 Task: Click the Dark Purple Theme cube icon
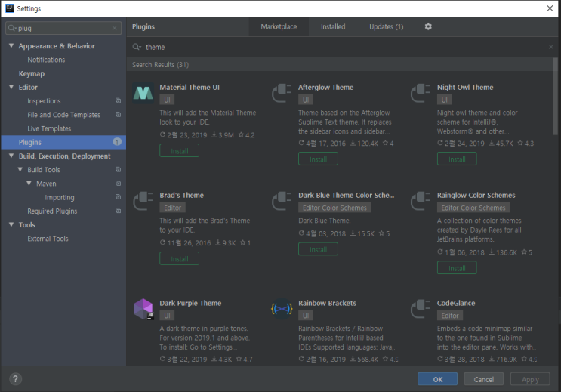(x=143, y=309)
